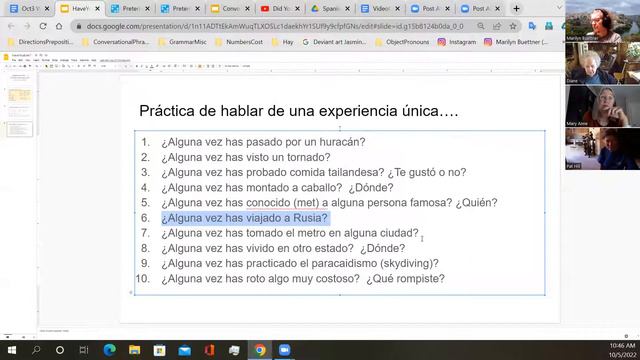Viewport: 640px width, 360px height.
Task: Click the comida tailandesa question line
Action: point(313,172)
